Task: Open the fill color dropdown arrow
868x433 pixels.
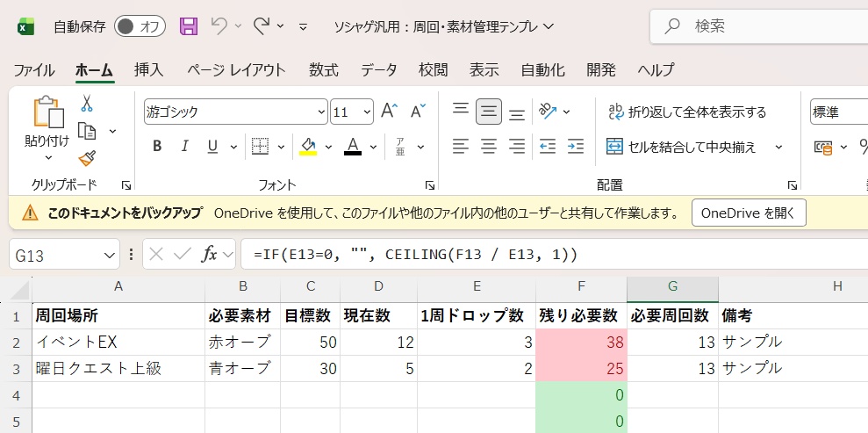Action: pos(328,148)
